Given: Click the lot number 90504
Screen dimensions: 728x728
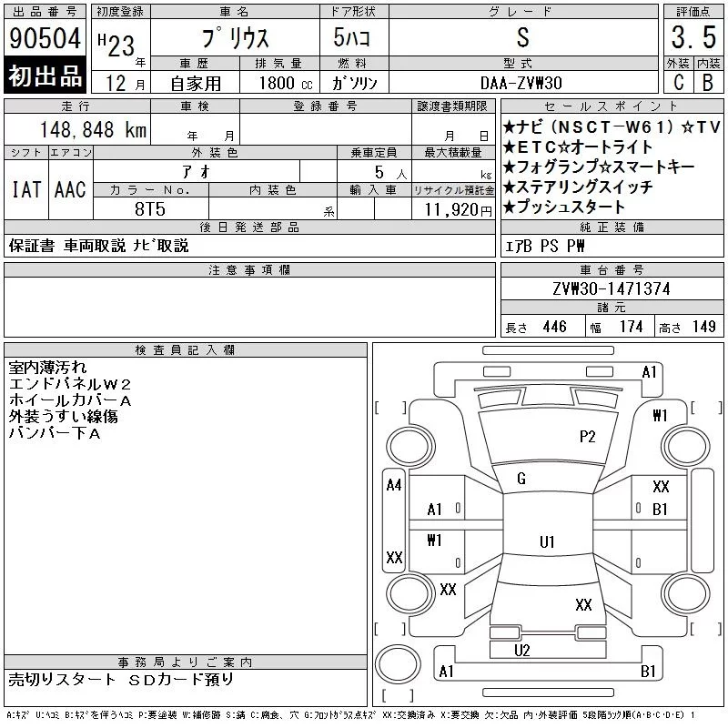Looking at the screenshot, I should 45,39.
